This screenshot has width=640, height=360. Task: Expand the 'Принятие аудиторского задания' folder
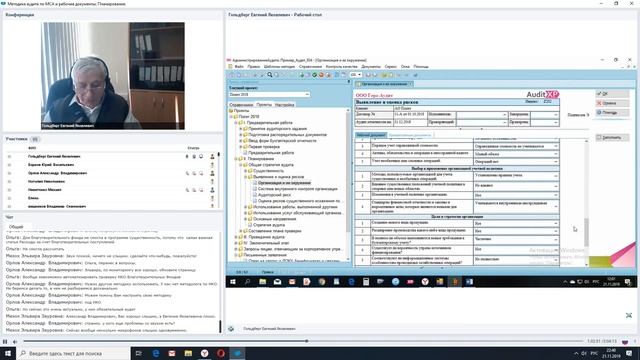click(x=241, y=129)
